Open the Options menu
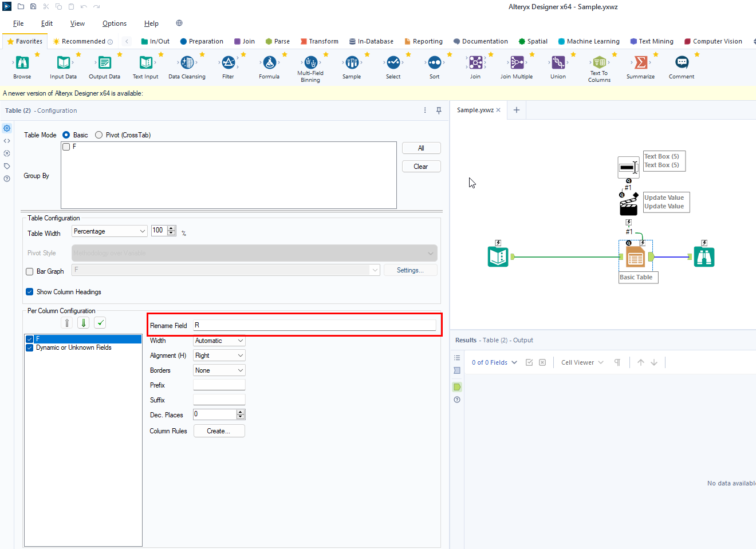The width and height of the screenshot is (756, 549). [x=114, y=23]
